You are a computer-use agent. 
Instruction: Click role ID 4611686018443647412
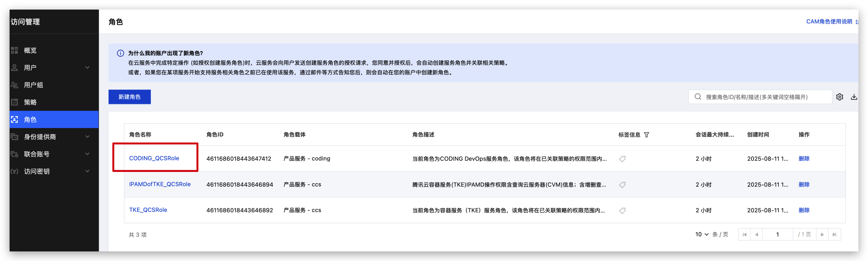(238, 159)
